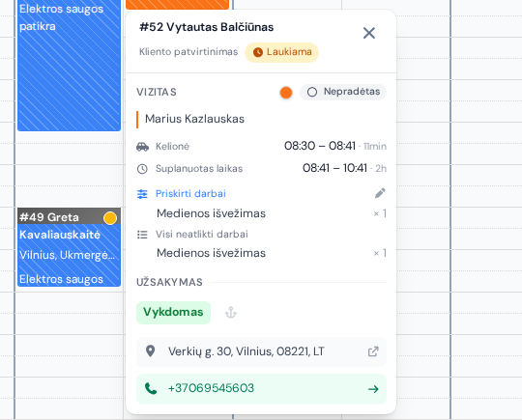
Task: Click the #52 Vytautas Balčiūnas title
Action: (x=207, y=27)
